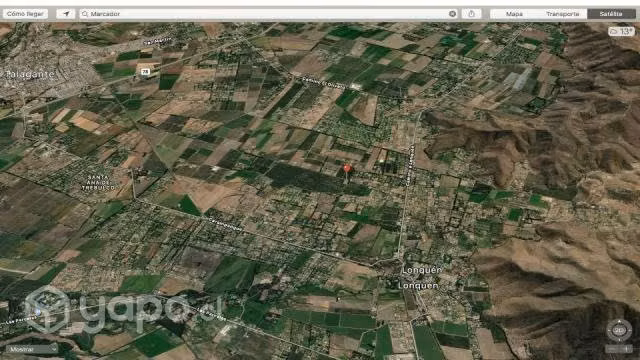Select the Talagante city label
Viewport: 640px width, 360px height.
(x=29, y=74)
